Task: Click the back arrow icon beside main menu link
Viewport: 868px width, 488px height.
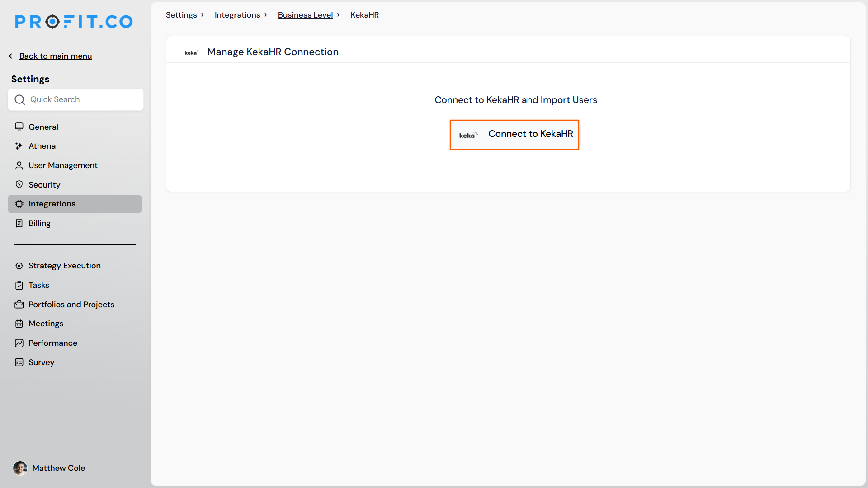Action: click(13, 56)
